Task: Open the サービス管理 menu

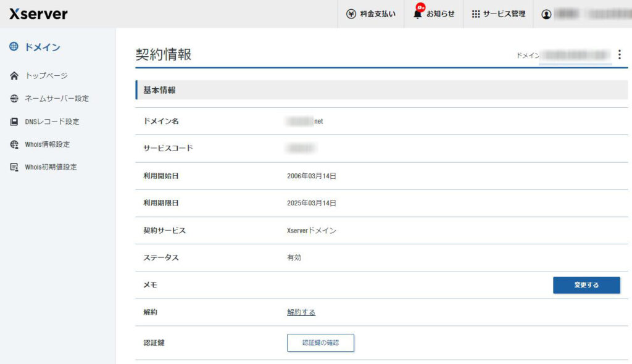Action: (504, 14)
